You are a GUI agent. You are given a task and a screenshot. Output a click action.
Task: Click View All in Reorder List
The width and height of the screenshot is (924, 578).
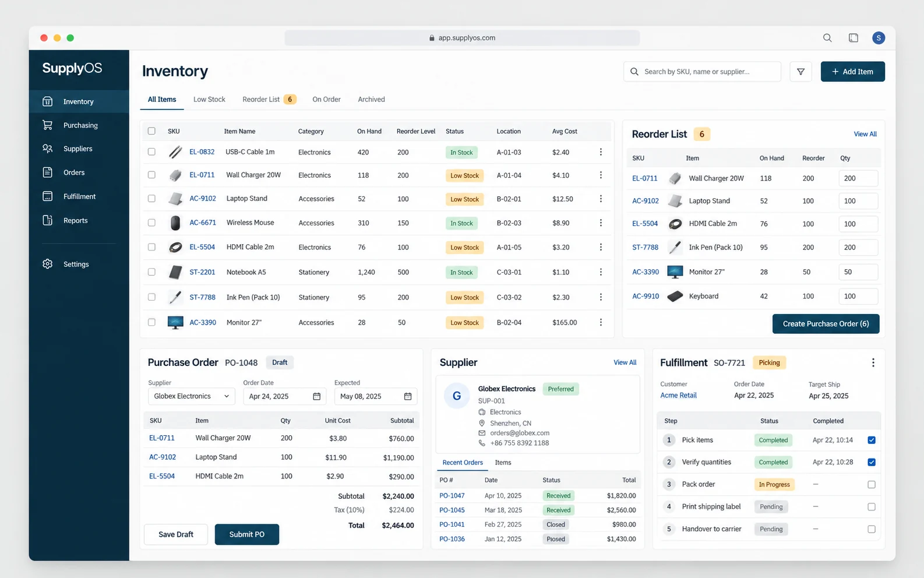click(865, 134)
